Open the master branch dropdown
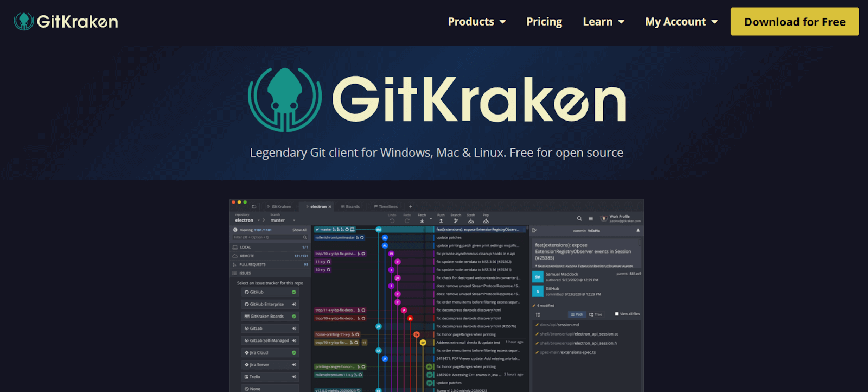 [x=283, y=220]
